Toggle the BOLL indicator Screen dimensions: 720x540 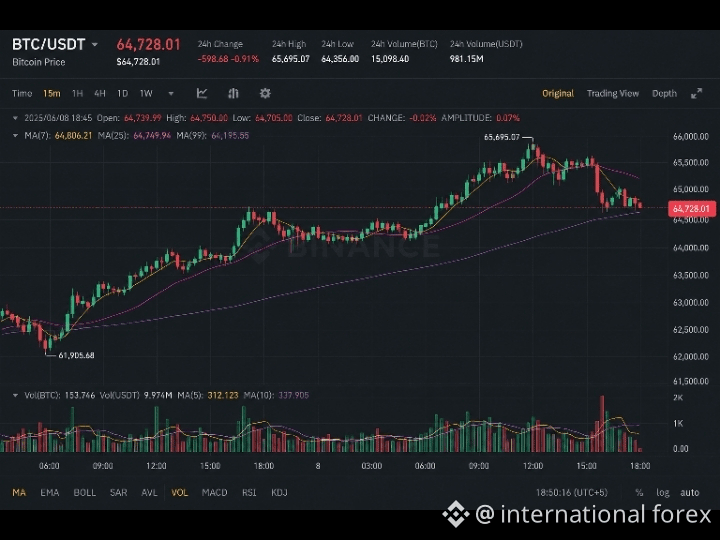click(84, 492)
